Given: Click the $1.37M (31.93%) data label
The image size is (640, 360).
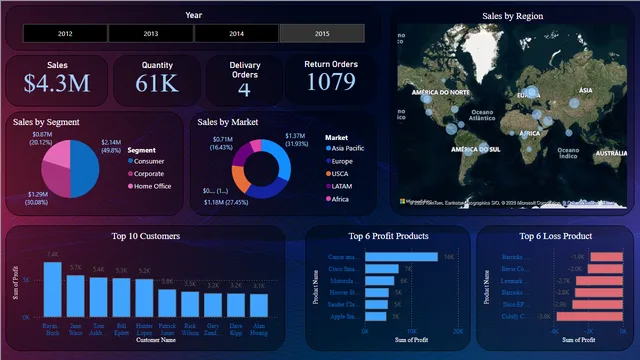Looking at the screenshot, I should point(296,140).
